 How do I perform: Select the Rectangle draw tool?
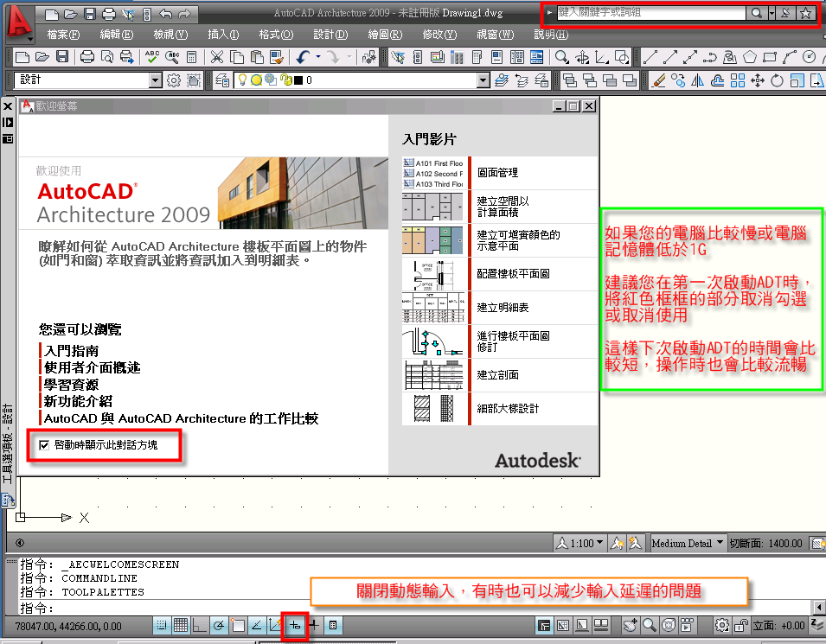pyautogui.click(x=770, y=57)
